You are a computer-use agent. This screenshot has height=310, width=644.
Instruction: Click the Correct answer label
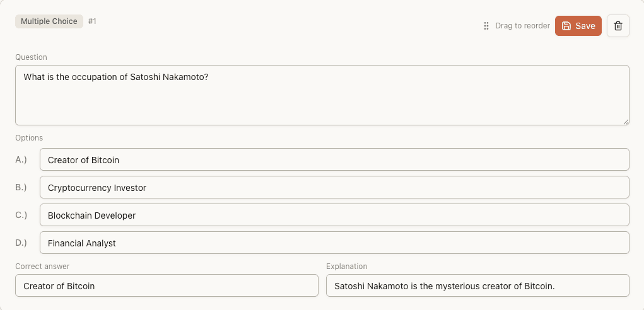coord(42,267)
